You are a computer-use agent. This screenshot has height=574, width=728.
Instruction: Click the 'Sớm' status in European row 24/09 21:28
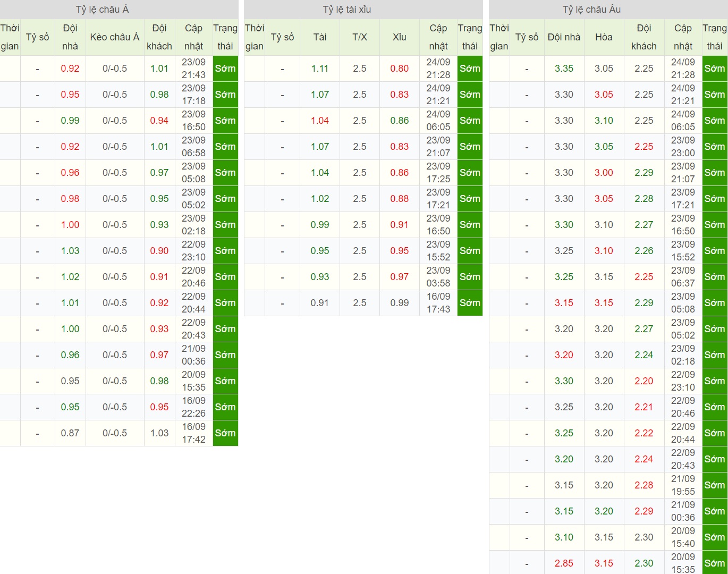[x=715, y=69]
